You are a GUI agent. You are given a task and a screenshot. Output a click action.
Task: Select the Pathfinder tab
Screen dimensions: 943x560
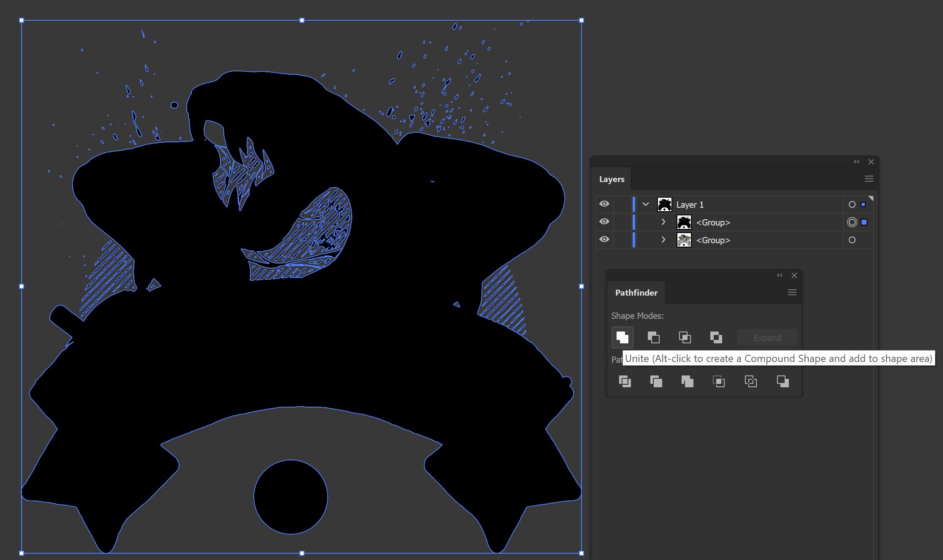point(636,292)
